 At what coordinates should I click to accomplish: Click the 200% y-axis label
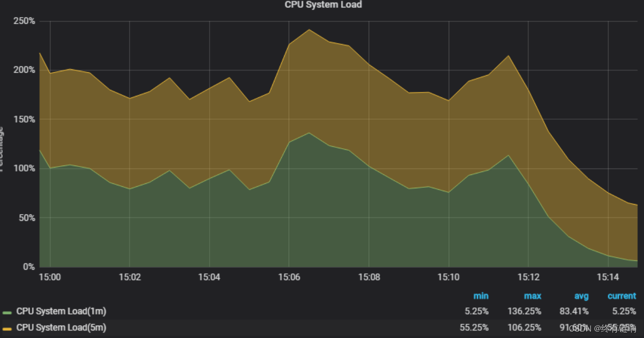(x=24, y=70)
